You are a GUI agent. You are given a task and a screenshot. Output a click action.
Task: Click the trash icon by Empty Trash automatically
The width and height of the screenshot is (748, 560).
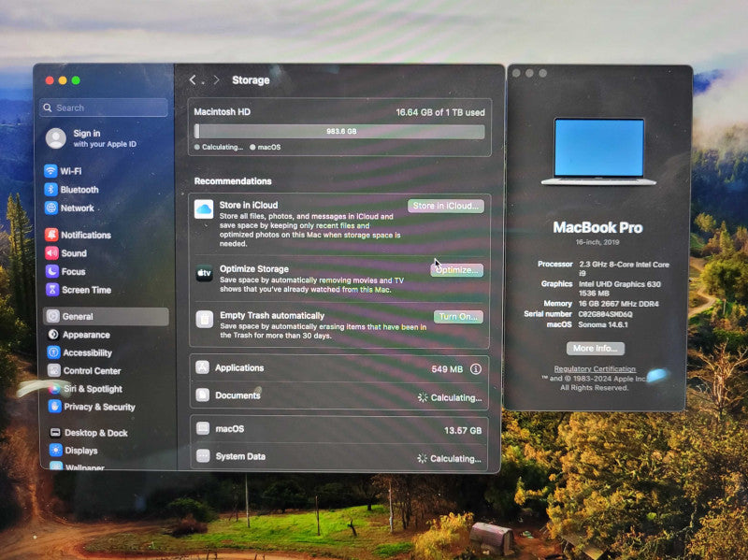[x=205, y=319]
